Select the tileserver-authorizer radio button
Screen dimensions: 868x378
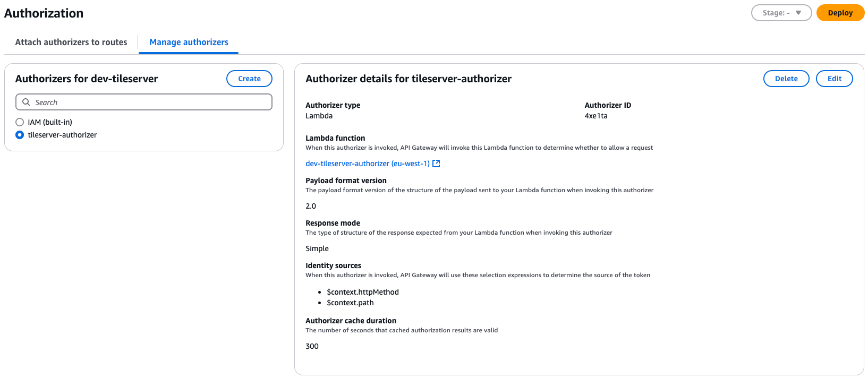pos(20,135)
